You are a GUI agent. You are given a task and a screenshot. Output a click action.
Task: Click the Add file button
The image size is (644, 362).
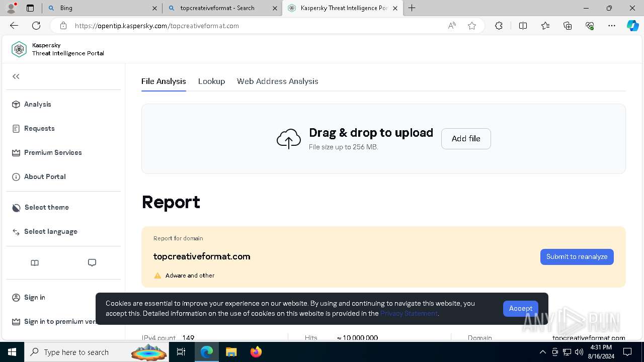(466, 138)
